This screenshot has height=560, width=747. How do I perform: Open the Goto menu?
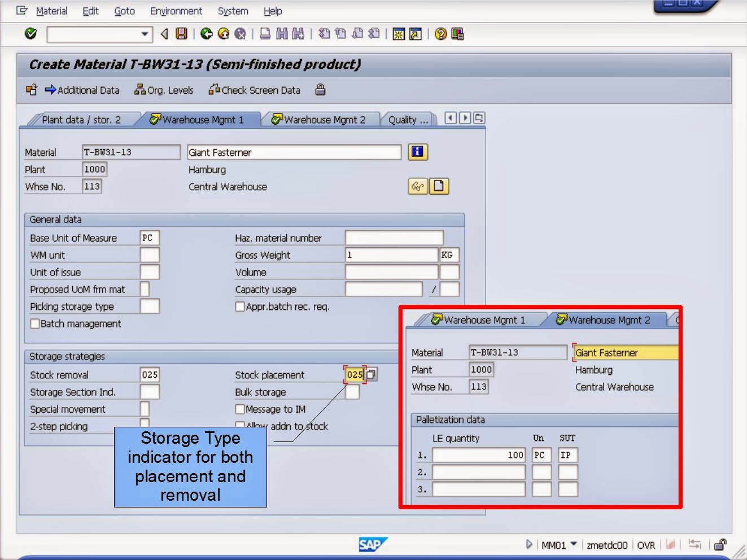point(124,11)
